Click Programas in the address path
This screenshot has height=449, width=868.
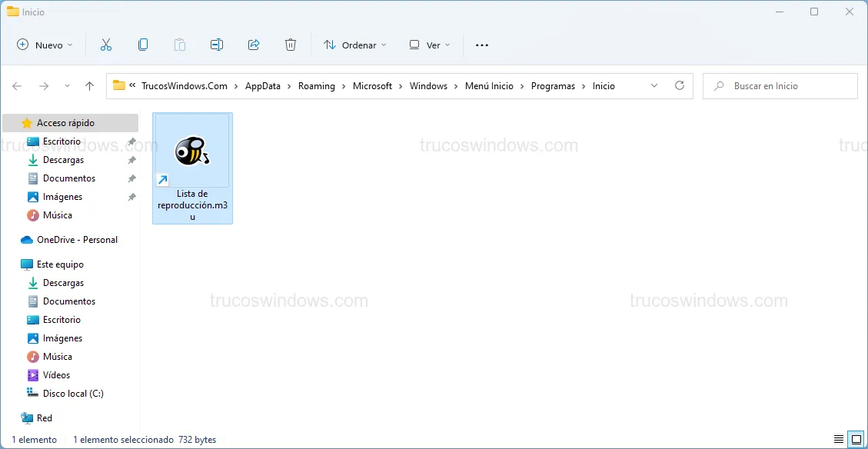[x=553, y=86]
